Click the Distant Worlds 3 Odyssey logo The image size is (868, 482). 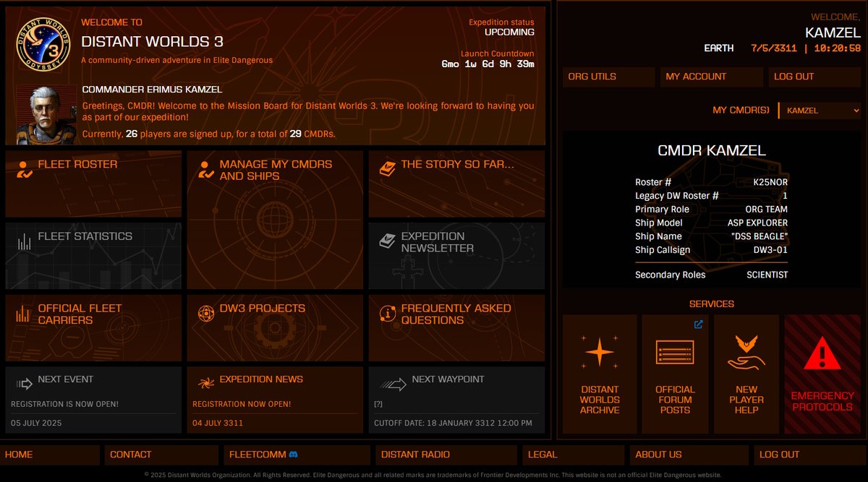pyautogui.click(x=43, y=45)
